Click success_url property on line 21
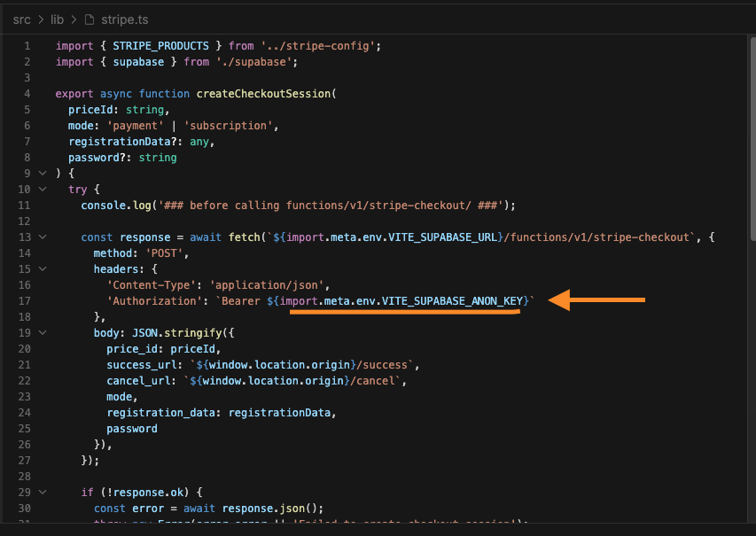The width and height of the screenshot is (756, 536). coord(142,364)
